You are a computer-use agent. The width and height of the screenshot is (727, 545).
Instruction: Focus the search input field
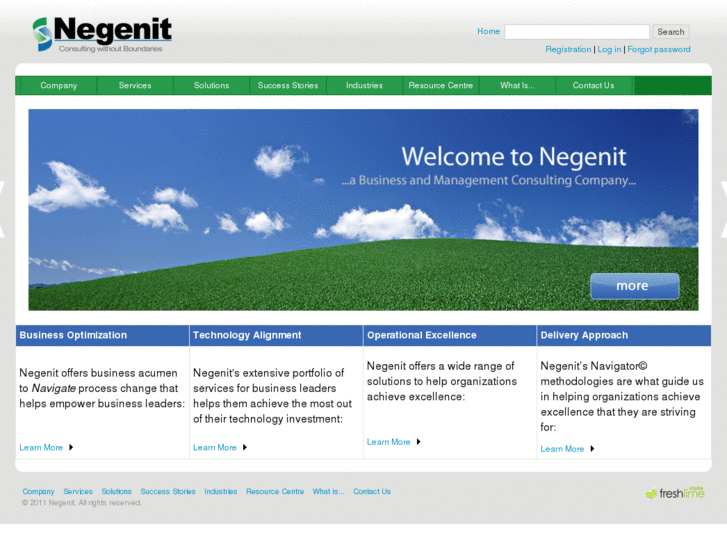tap(577, 32)
